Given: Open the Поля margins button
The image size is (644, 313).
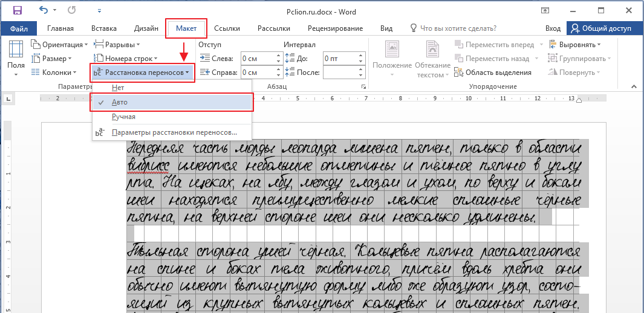Looking at the screenshot, I should click(16, 58).
